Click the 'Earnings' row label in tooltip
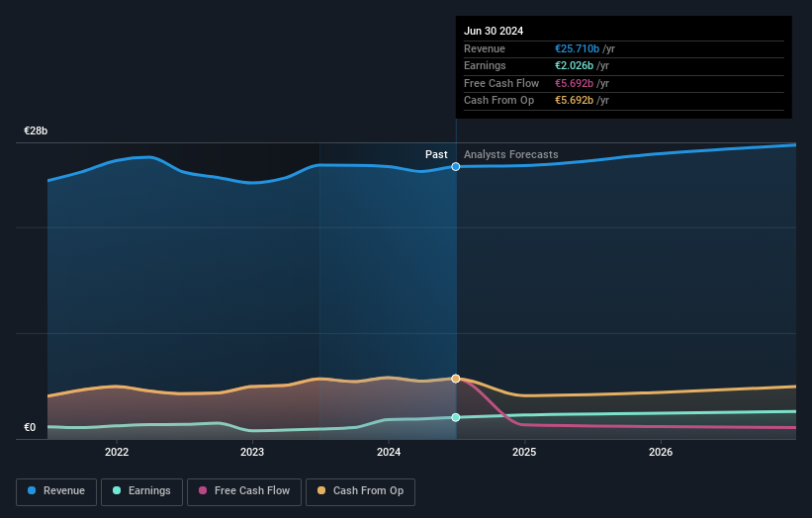Viewport: 812px width, 518px height. 485,65
